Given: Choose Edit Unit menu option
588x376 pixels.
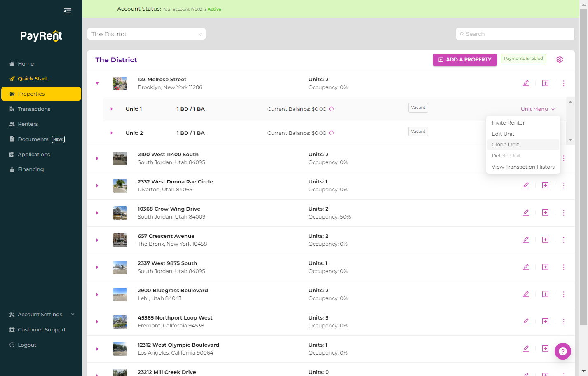Looking at the screenshot, I should coord(523,134).
